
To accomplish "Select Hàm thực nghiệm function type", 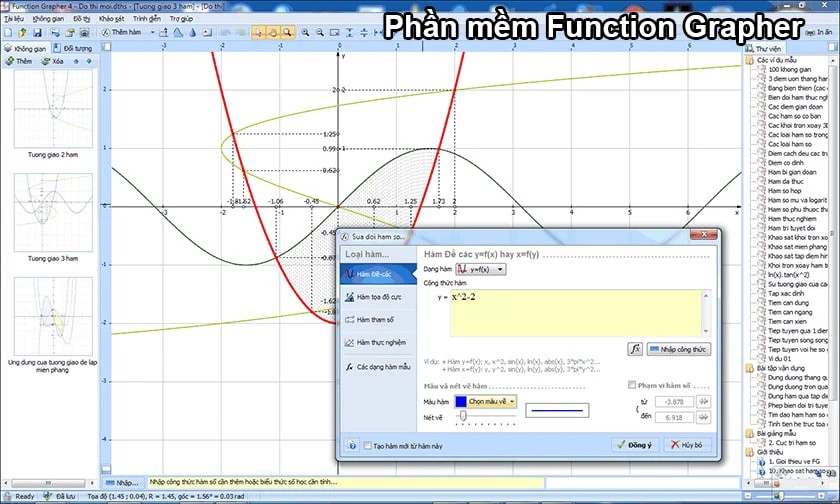I will pos(378,342).
